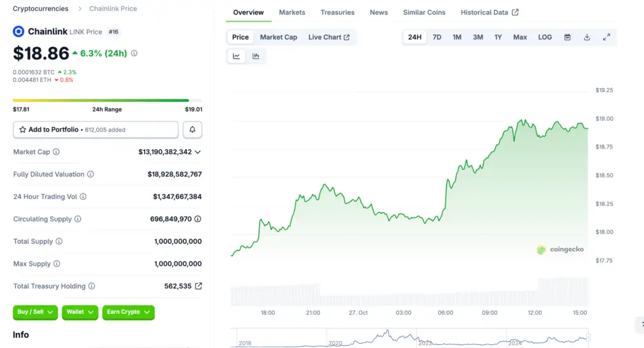Viewport: 644px width, 348px height.
Task: Download the chart data
Action: 587,37
